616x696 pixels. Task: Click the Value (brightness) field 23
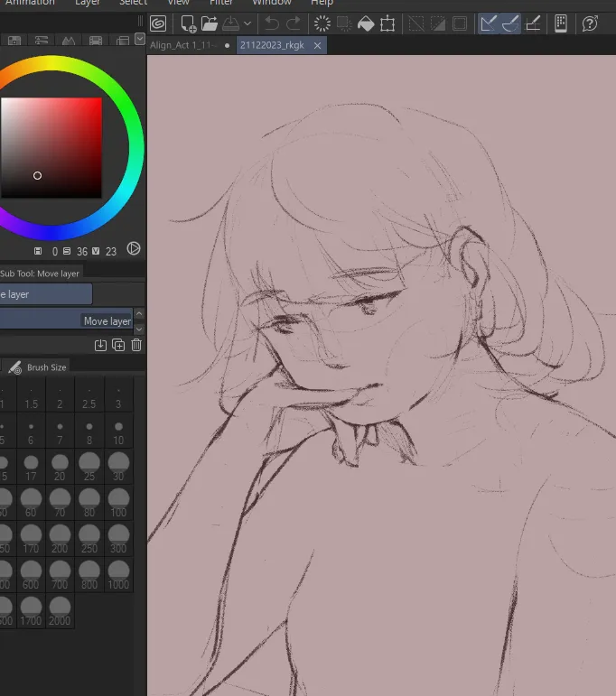click(x=111, y=252)
